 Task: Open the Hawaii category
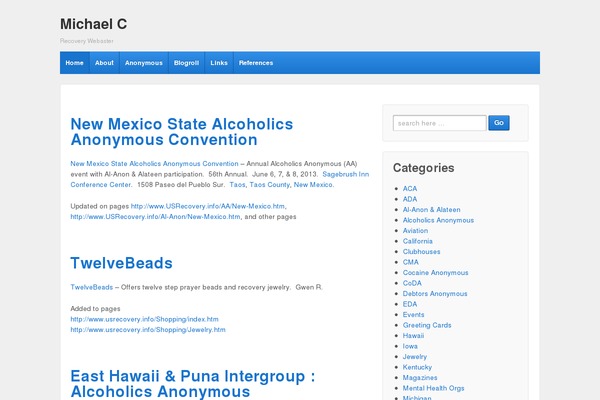point(413,336)
